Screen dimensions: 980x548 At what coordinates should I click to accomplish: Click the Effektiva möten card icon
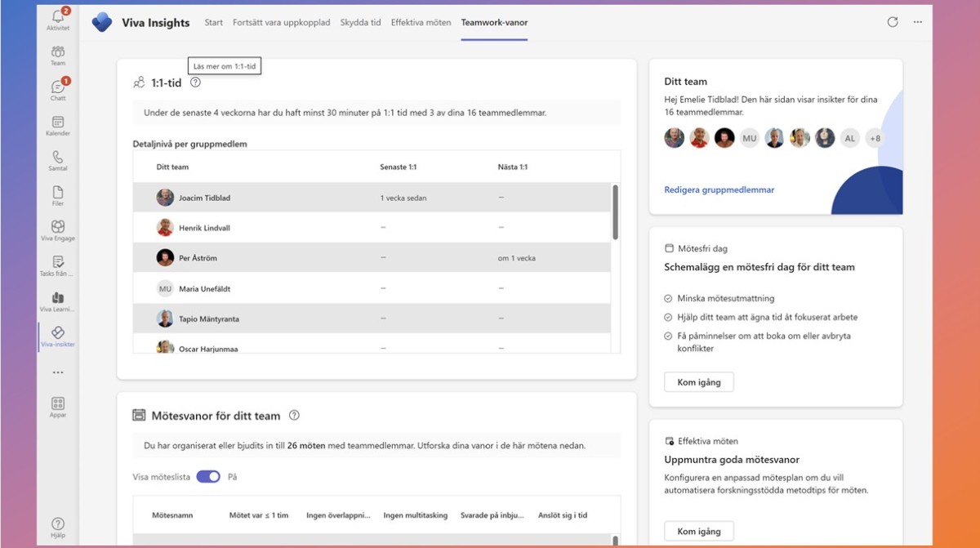click(670, 441)
